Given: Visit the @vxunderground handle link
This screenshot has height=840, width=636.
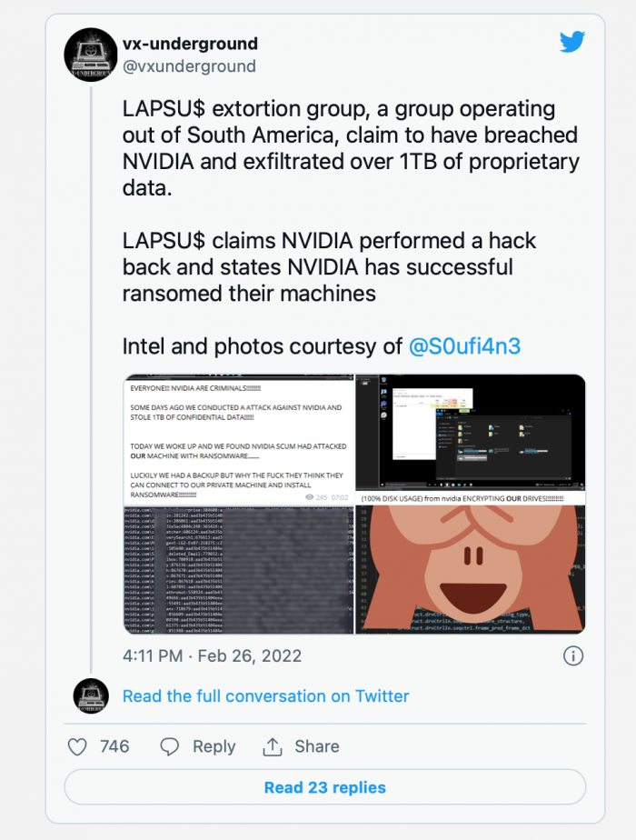Looking at the screenshot, I should 189,66.
